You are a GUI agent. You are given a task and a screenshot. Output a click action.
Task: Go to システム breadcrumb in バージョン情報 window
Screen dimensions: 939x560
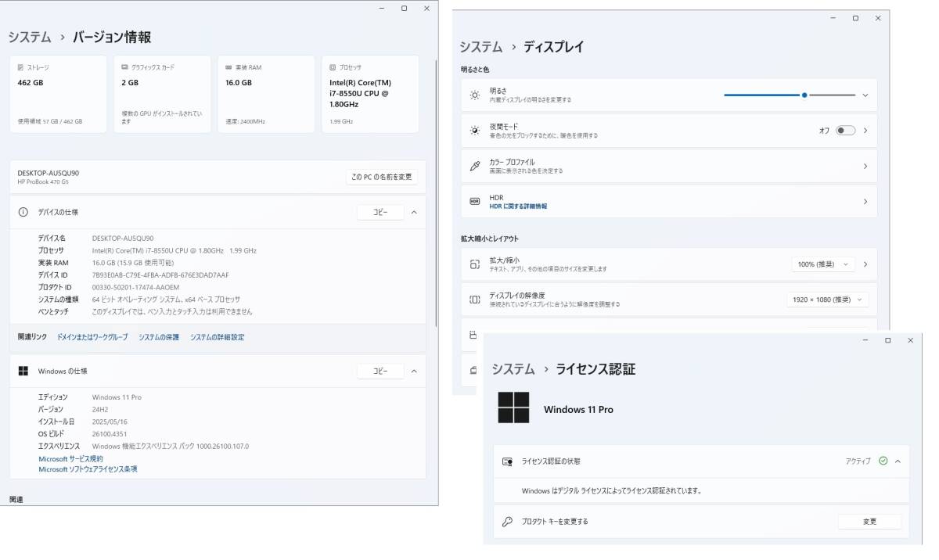coord(30,37)
